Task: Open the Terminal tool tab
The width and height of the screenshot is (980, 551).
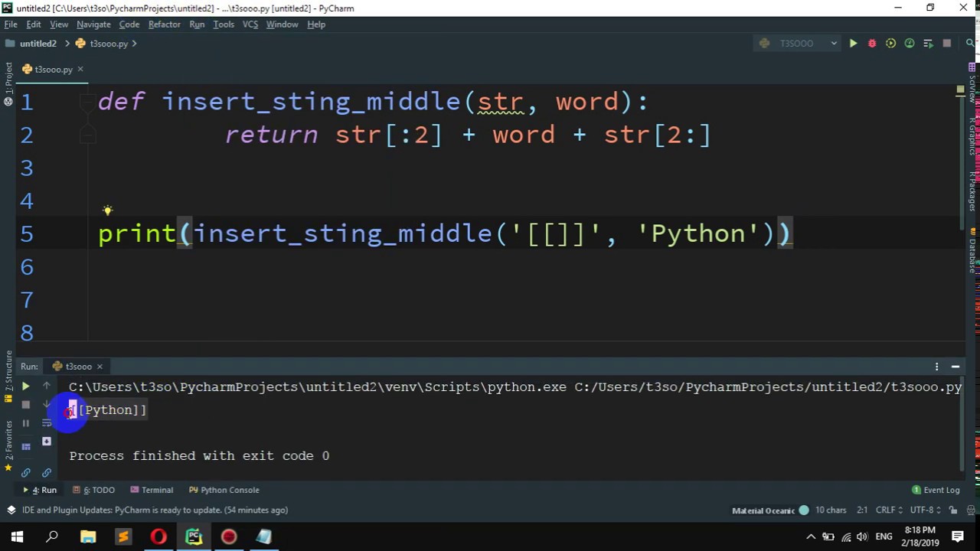Action: pyautogui.click(x=152, y=490)
